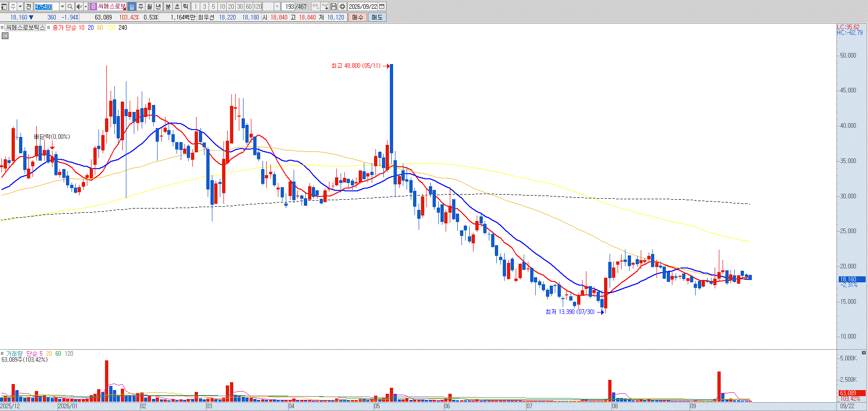Switch chart to 주 weekly period
The image size is (868, 411).
[141, 7]
